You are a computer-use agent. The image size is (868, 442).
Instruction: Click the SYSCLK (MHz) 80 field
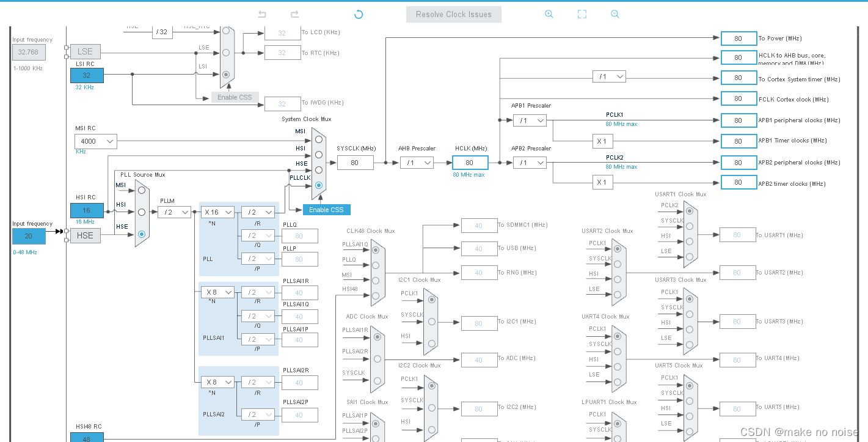pos(355,163)
